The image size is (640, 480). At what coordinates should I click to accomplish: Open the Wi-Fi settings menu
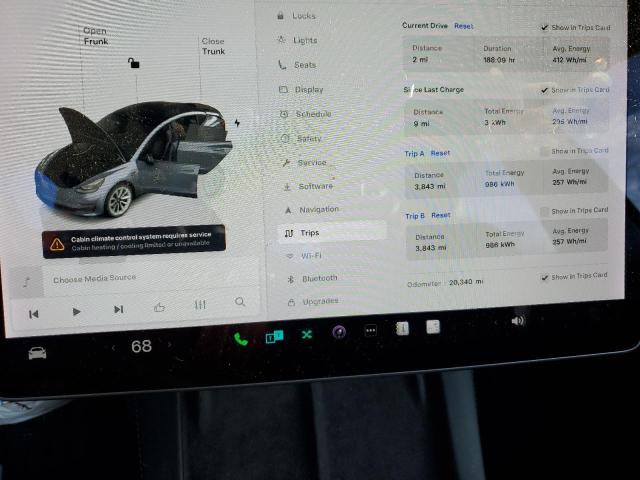point(304,256)
